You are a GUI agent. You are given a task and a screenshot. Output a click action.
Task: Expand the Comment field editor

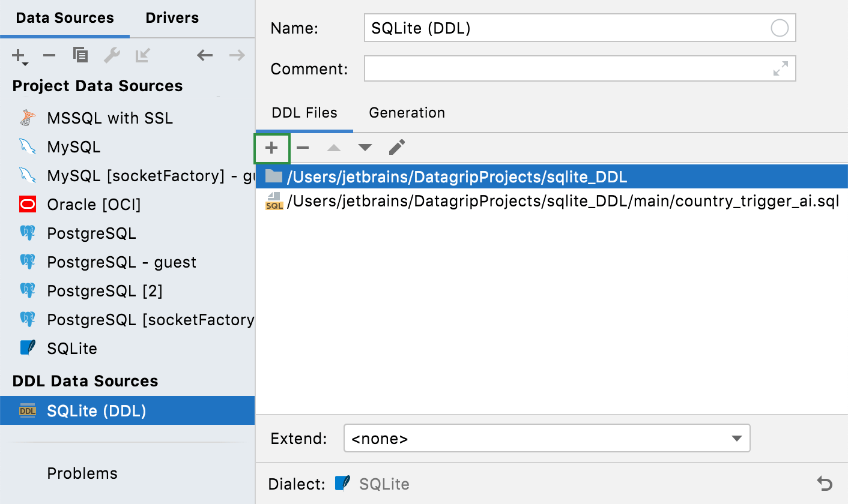[780, 68]
